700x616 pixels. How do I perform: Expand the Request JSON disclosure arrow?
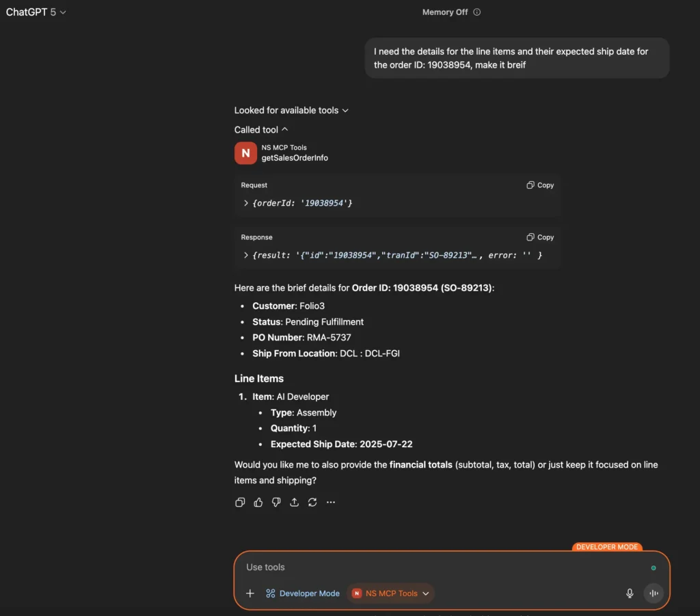(x=246, y=203)
